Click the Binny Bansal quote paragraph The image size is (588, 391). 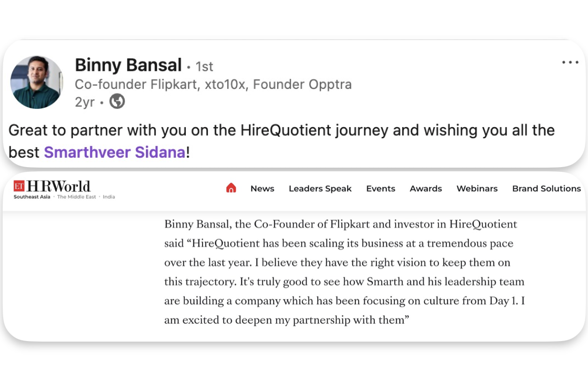point(344,272)
